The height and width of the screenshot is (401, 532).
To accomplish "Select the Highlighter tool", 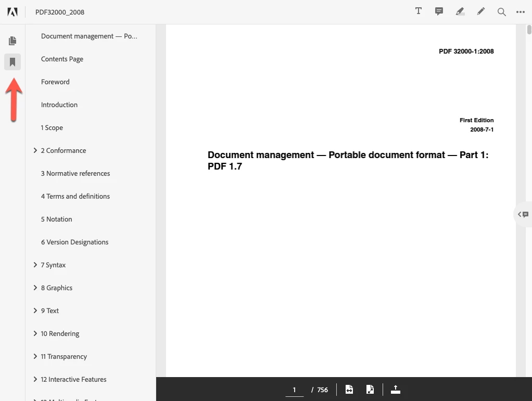I will coord(460,12).
